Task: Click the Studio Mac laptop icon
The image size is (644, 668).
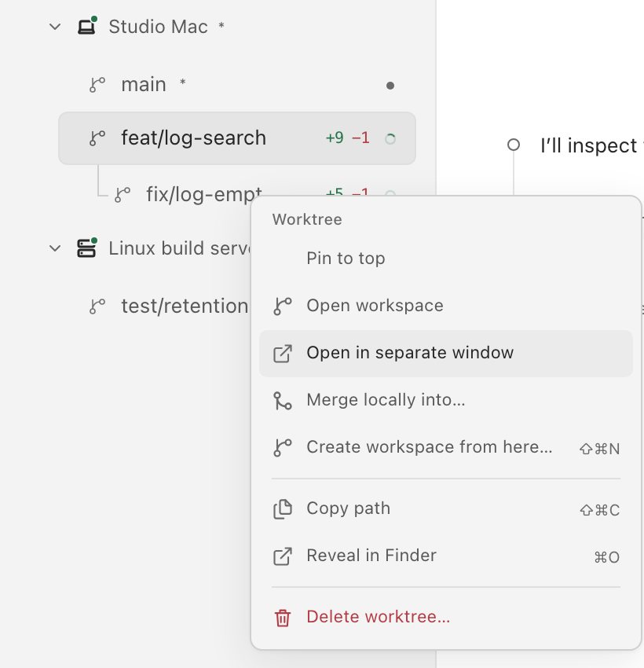Action: [87, 27]
